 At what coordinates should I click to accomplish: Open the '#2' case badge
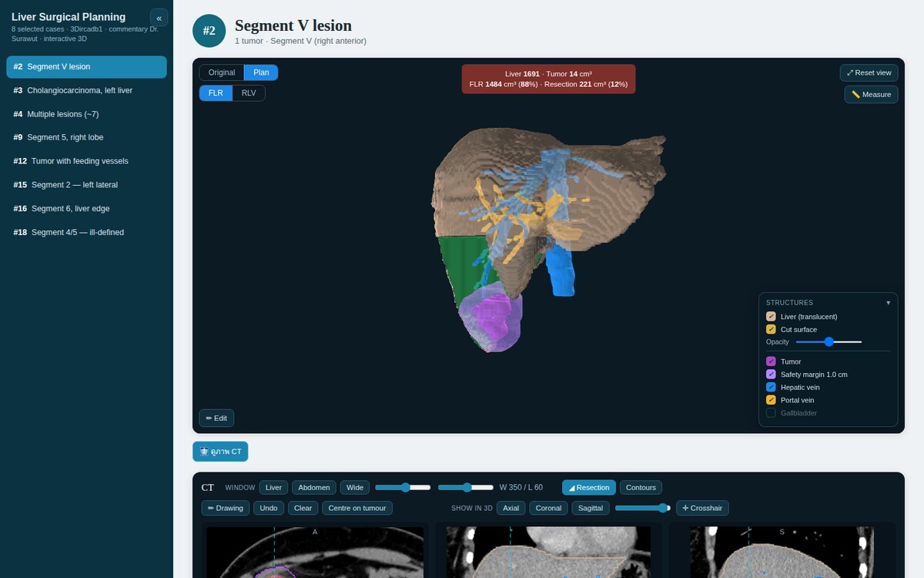click(209, 31)
